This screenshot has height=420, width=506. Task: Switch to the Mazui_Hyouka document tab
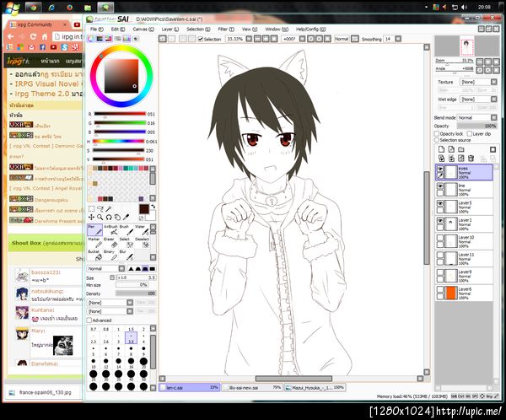(315, 387)
